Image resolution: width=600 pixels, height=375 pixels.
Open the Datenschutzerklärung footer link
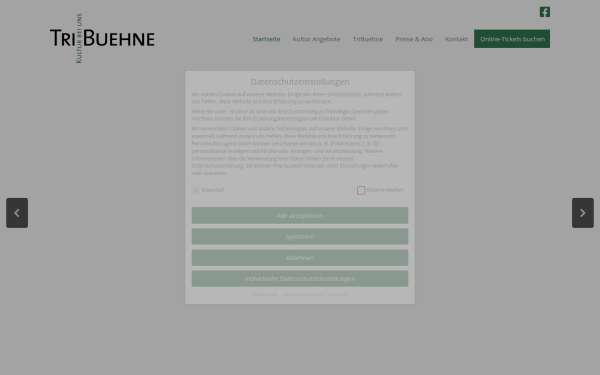302,295
